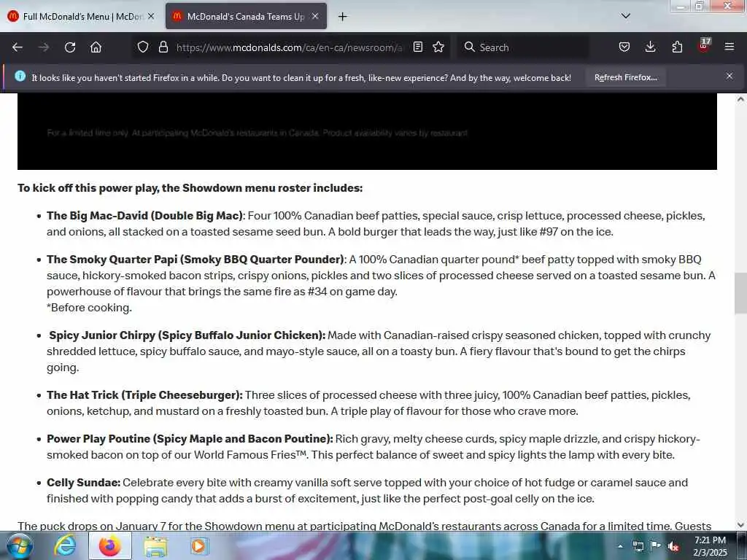
Task: List all tabs with the chevron
Action: pos(626,16)
